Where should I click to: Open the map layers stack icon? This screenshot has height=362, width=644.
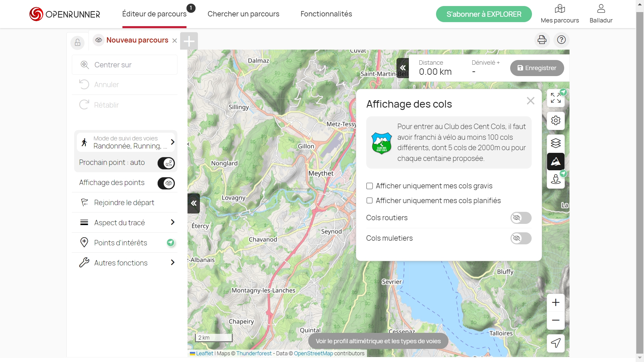point(555,143)
